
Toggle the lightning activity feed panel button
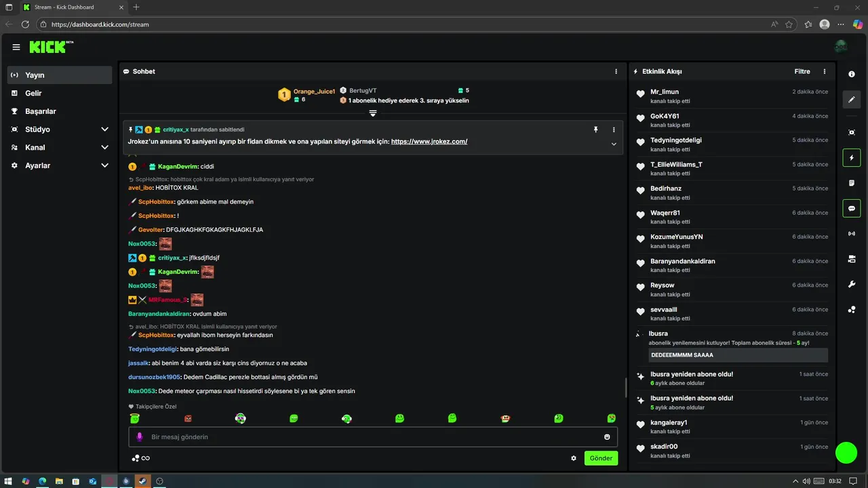coord(852,158)
